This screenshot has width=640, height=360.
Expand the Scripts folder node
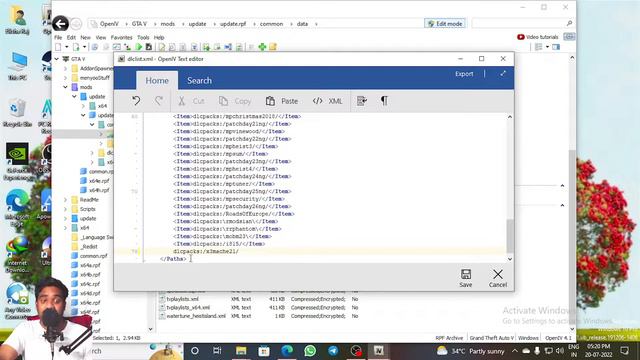pyautogui.click(x=65, y=209)
